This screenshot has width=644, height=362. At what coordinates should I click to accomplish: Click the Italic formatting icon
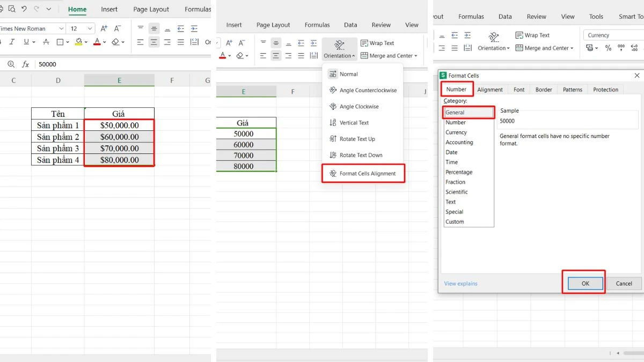(x=12, y=42)
